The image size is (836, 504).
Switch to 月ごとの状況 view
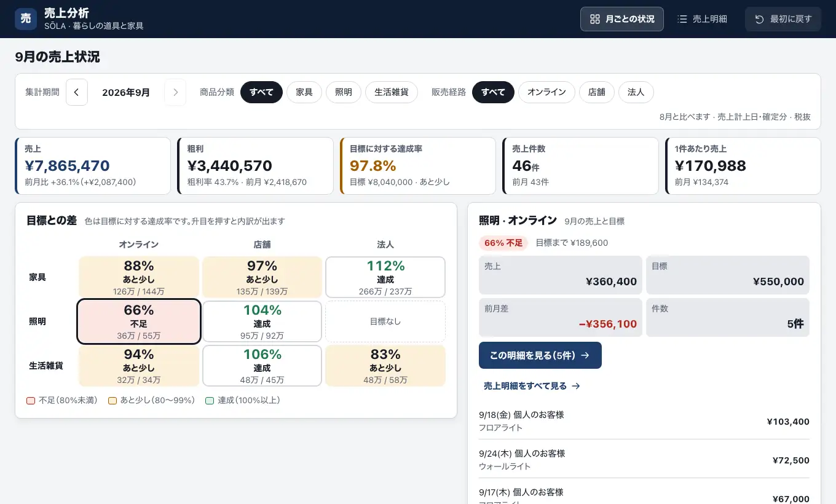click(x=622, y=19)
